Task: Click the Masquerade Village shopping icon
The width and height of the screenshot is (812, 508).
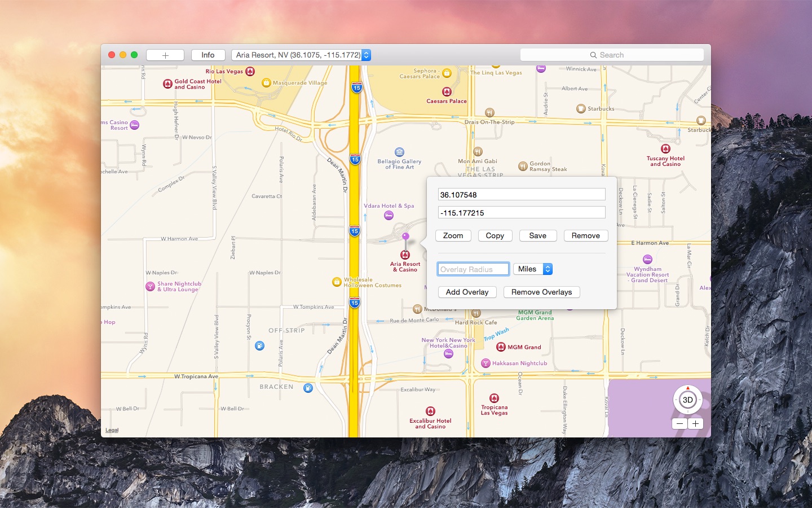Action: [266, 82]
